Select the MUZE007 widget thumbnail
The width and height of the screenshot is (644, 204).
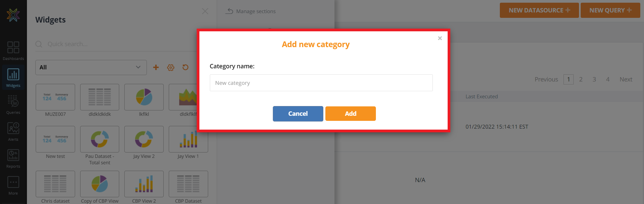[55, 97]
